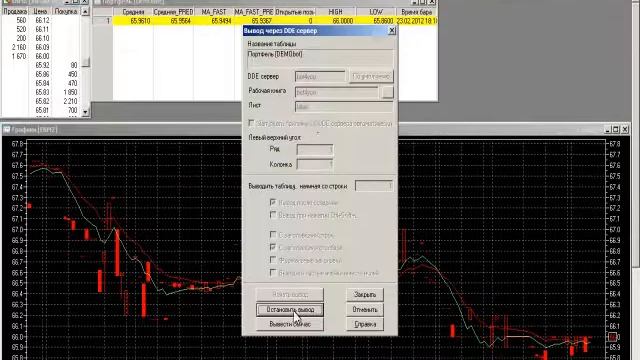Viewport: 640px width, 360px height.
Task: Select order book row with price 66.11
Action: point(41,29)
